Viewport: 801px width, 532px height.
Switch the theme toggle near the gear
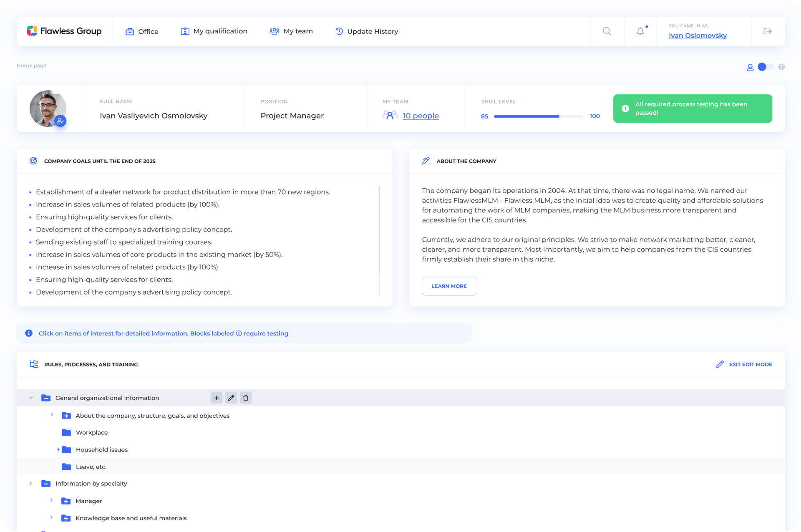click(766, 67)
